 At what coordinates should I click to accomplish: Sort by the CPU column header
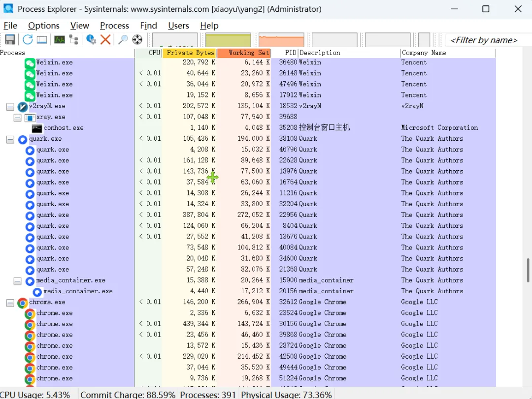pos(149,53)
